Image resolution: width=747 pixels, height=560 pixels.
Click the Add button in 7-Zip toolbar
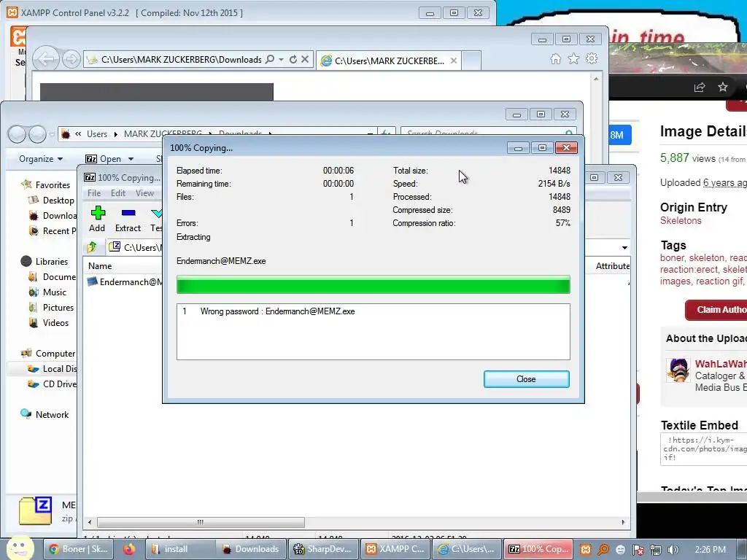click(97, 219)
